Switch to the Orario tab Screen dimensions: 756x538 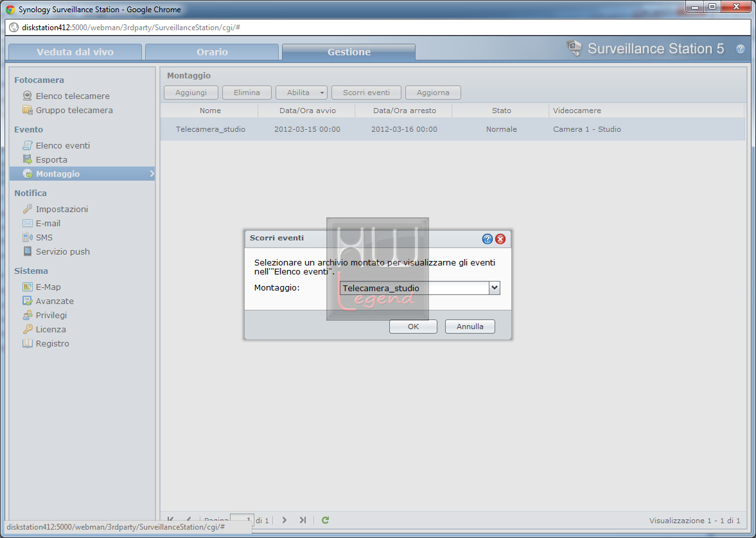212,51
